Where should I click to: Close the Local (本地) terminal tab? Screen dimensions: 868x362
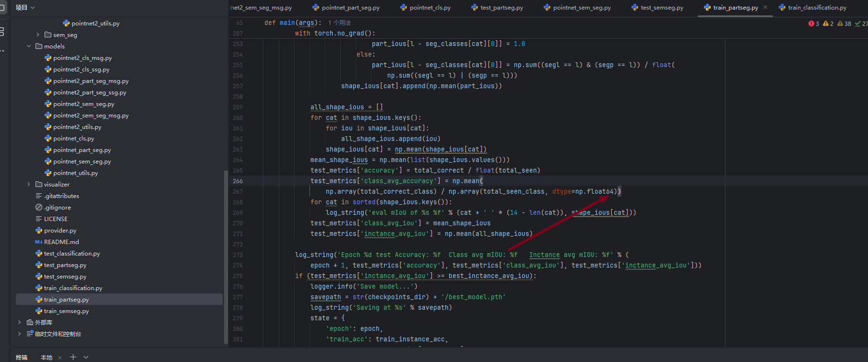60,357
